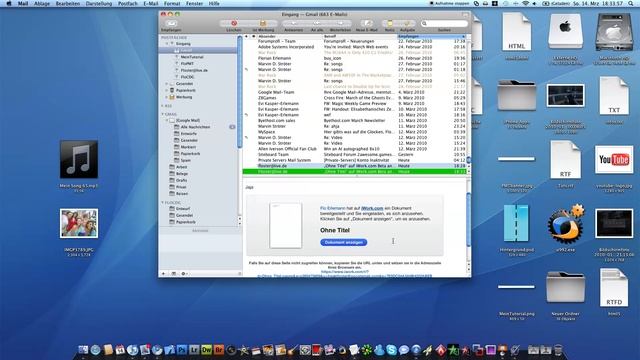The height and width of the screenshot is (360, 640).
Task: Collapse the Eingang mailbox tree
Action: 167,43
